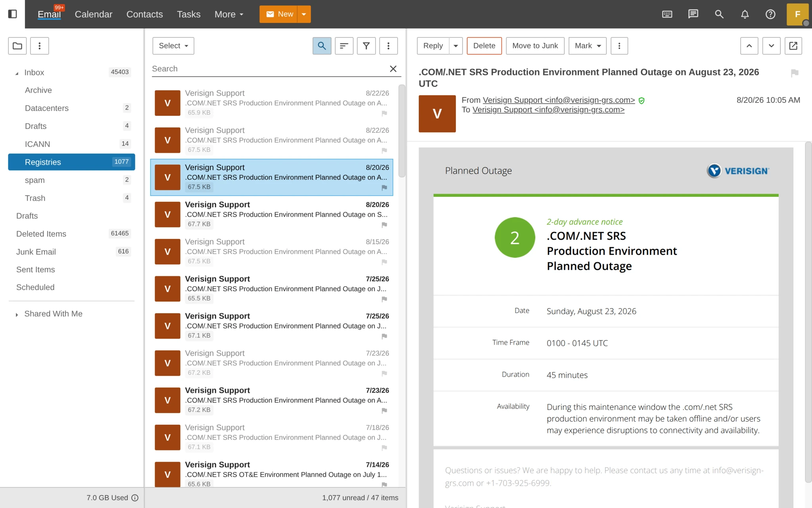Open the Select dropdown
Viewport: 812px width, 508px height.
click(x=173, y=46)
